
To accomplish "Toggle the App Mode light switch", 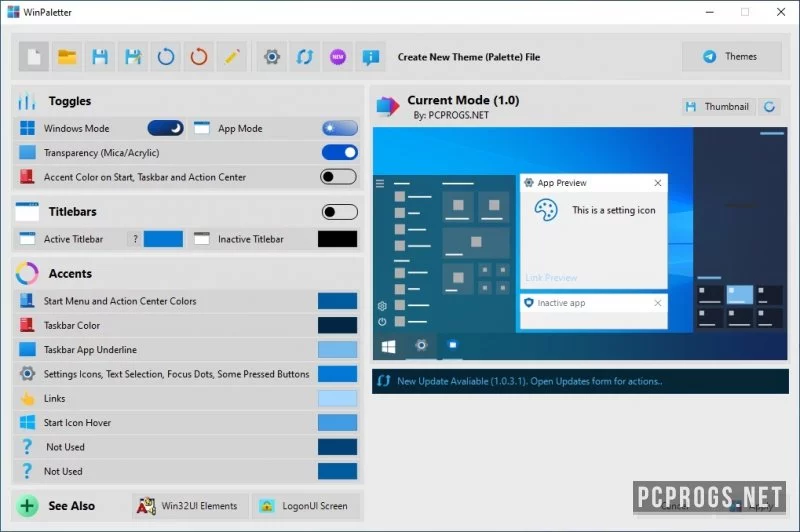I will [x=340, y=128].
